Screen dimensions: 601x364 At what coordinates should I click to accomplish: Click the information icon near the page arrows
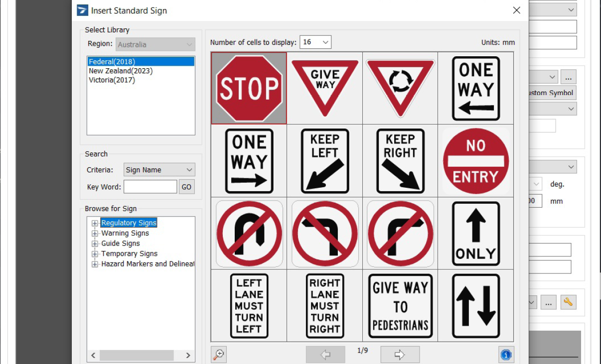(506, 355)
